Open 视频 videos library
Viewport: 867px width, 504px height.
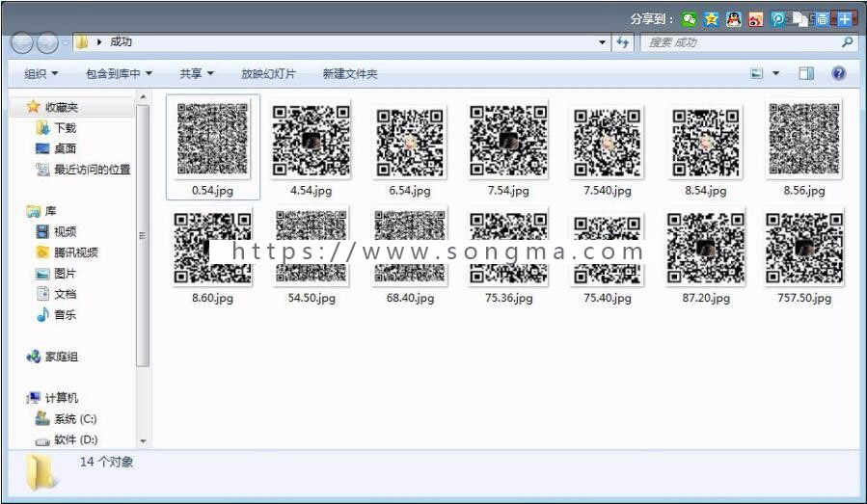point(56,231)
